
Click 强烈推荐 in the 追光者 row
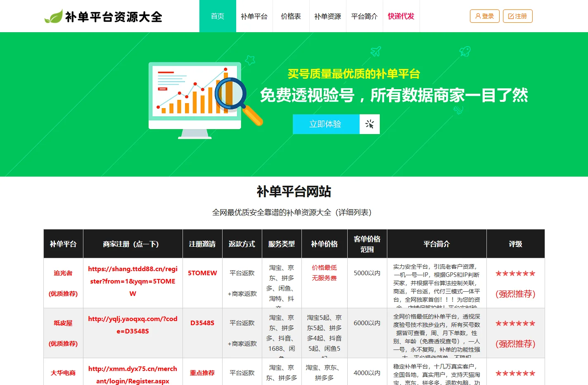(515, 294)
